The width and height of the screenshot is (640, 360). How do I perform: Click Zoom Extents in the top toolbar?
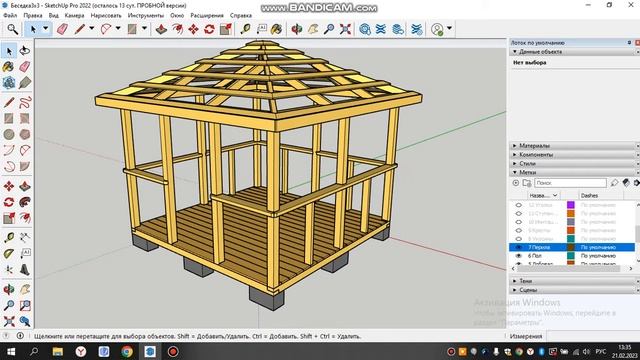(345, 29)
